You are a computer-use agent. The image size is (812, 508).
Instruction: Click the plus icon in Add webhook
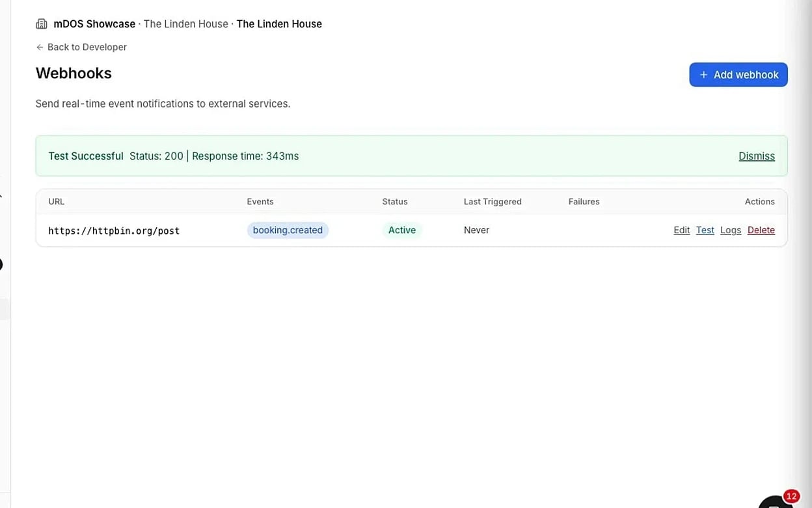[x=703, y=75]
